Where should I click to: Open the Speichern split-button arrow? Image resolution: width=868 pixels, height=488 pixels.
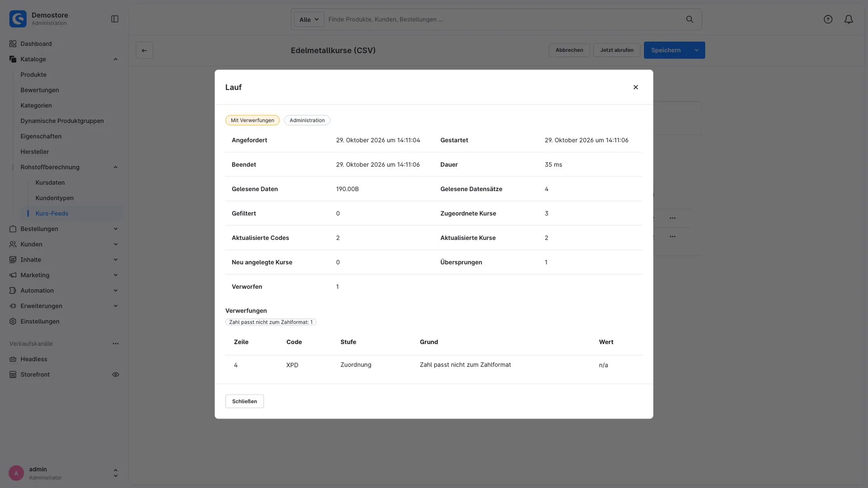(697, 50)
